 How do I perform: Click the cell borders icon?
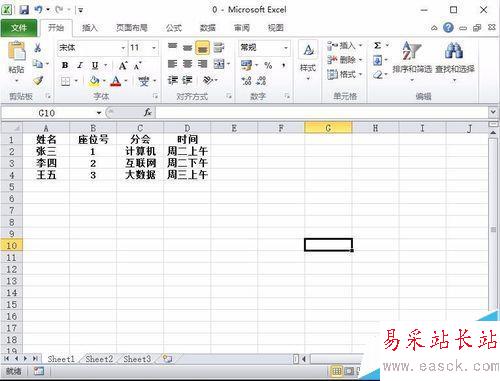(66, 81)
